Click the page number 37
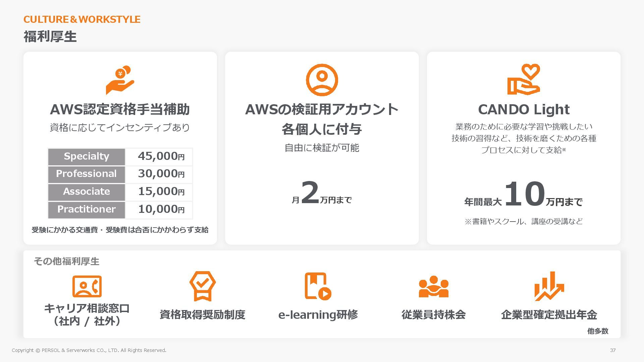Image resolution: width=644 pixels, height=362 pixels. pyautogui.click(x=612, y=350)
